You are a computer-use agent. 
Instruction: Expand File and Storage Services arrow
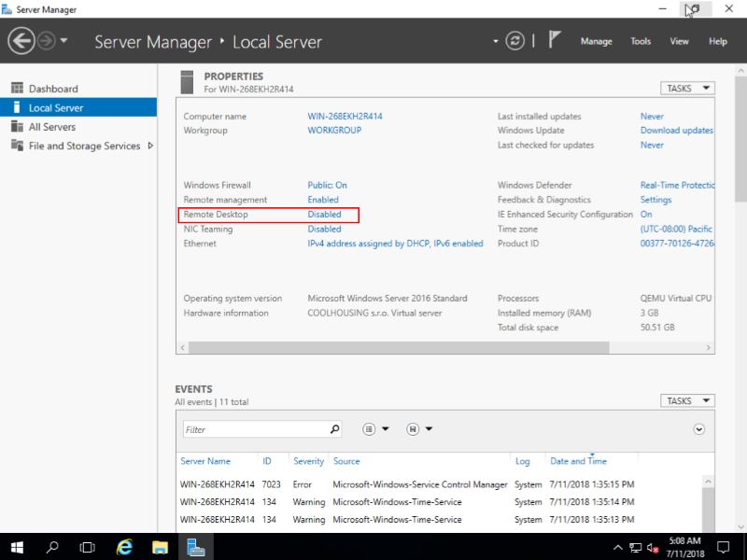pyautogui.click(x=150, y=146)
